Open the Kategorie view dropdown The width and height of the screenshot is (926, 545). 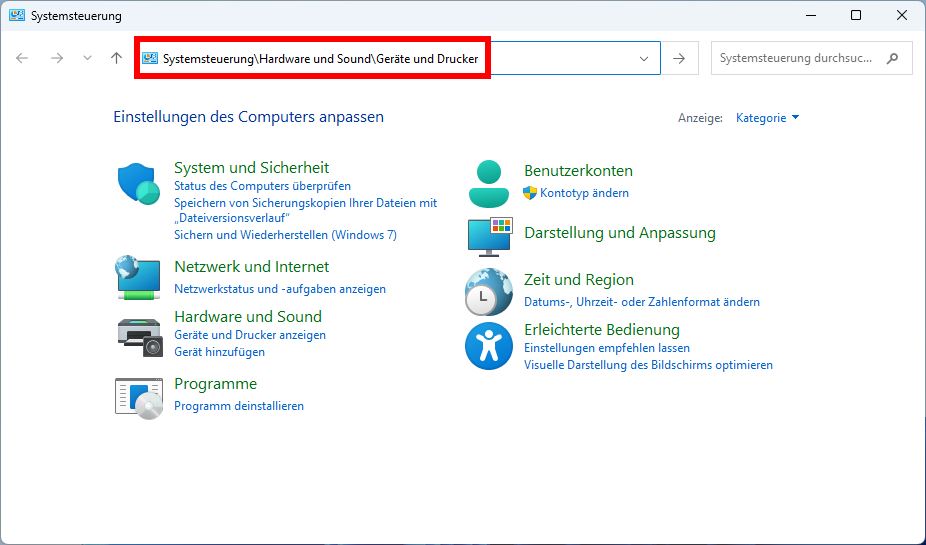pos(767,118)
